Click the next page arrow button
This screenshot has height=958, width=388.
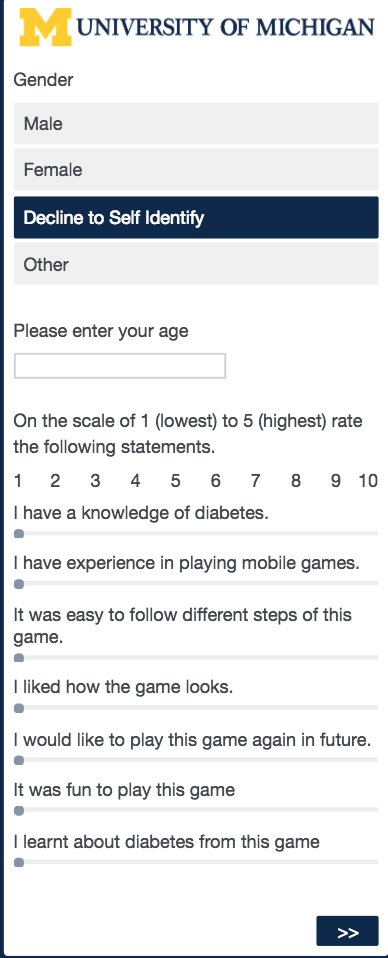[348, 931]
